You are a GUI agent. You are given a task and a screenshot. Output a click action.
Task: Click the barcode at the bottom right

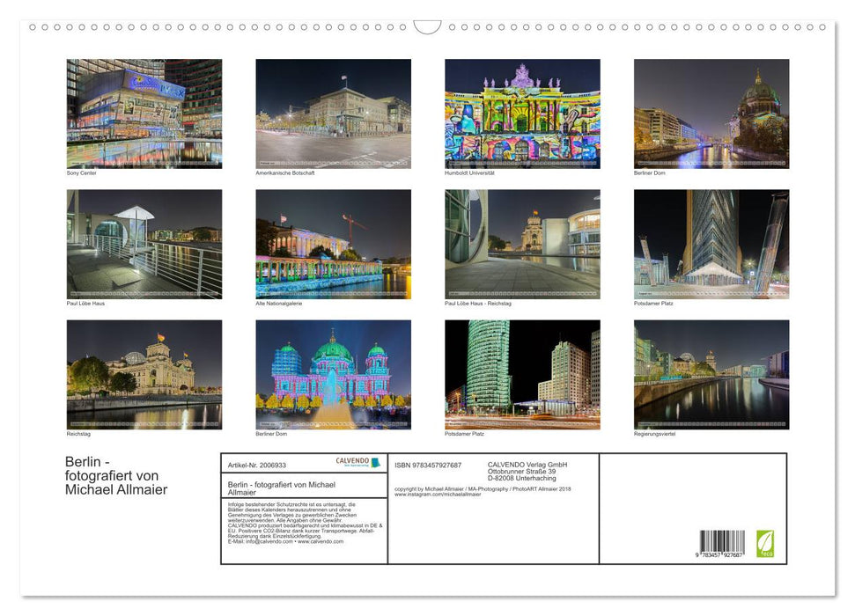click(721, 543)
